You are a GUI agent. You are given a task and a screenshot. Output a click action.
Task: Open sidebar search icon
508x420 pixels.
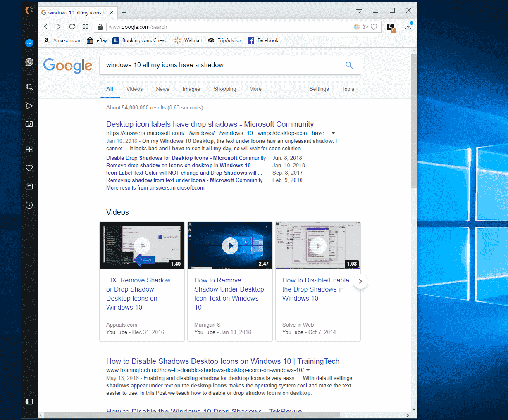[x=29, y=87]
